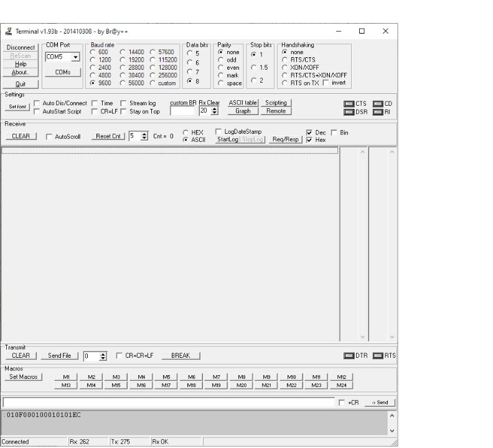
Task: Run macro M12
Action: (x=342, y=376)
